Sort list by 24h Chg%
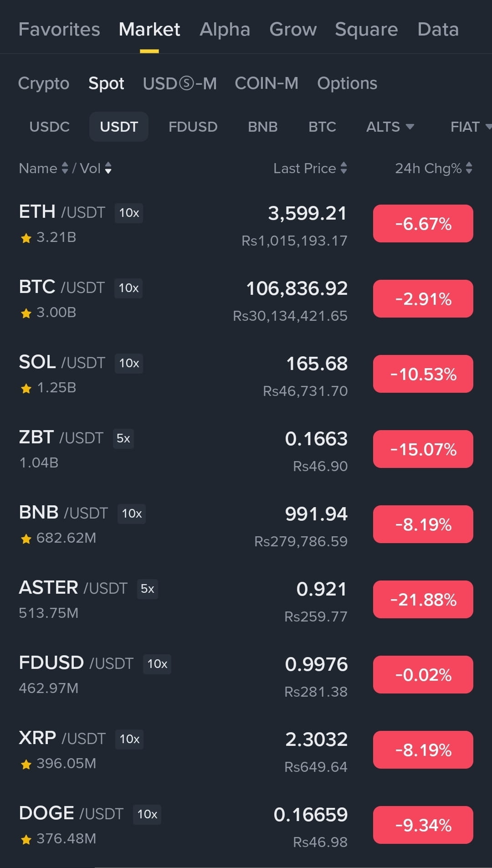The width and height of the screenshot is (492, 868). coord(434,169)
